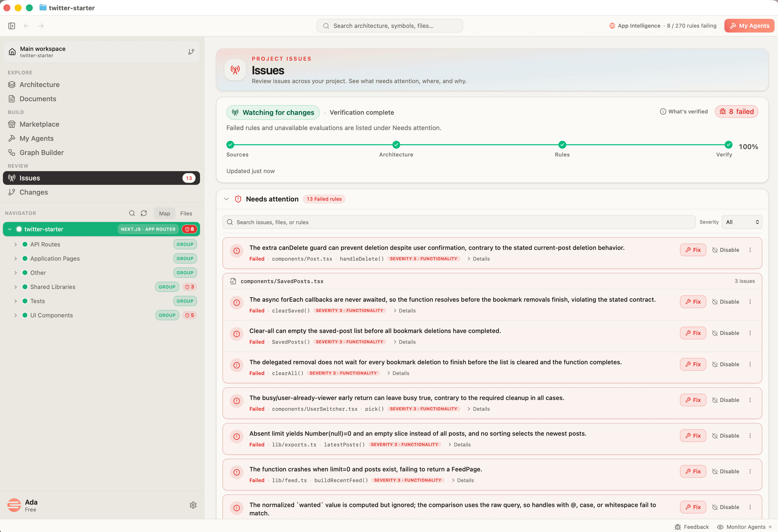Go forward with the right arrow
Screen dimensions: 778x532
pyautogui.click(x=41, y=26)
